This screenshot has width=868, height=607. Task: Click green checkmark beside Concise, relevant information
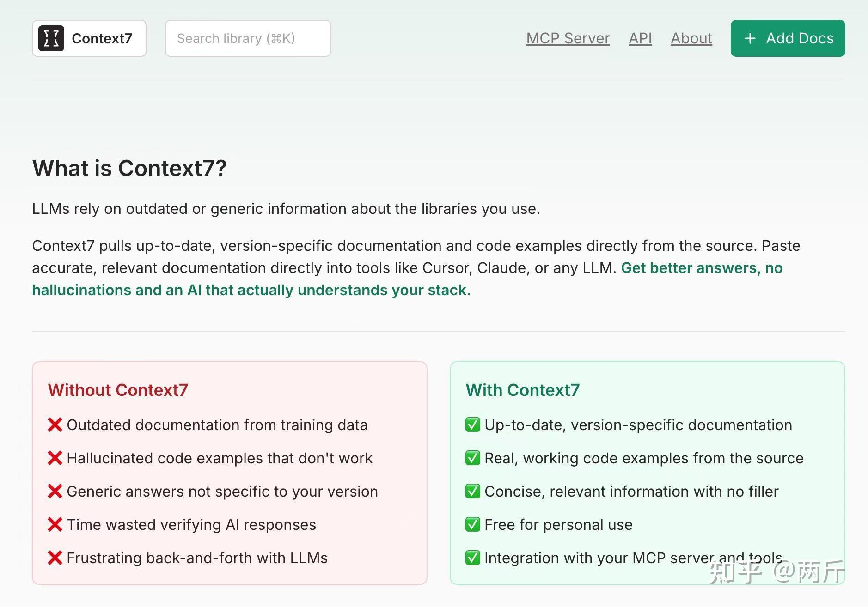point(472,491)
